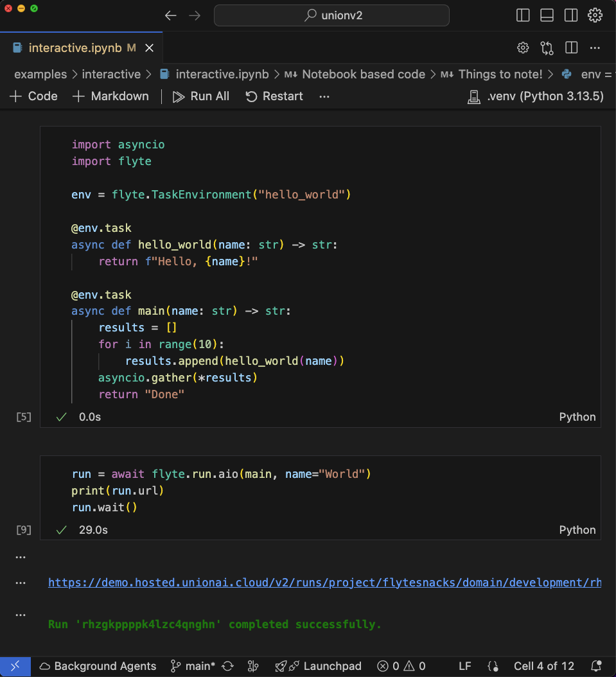Toggle the primary side bar layout icon
This screenshot has width=616, height=677.
click(x=523, y=15)
